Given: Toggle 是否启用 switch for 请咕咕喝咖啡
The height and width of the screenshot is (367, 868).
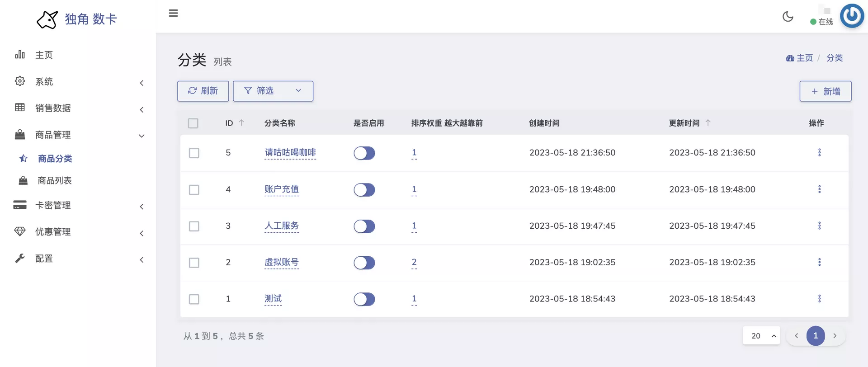Looking at the screenshot, I should 364,153.
